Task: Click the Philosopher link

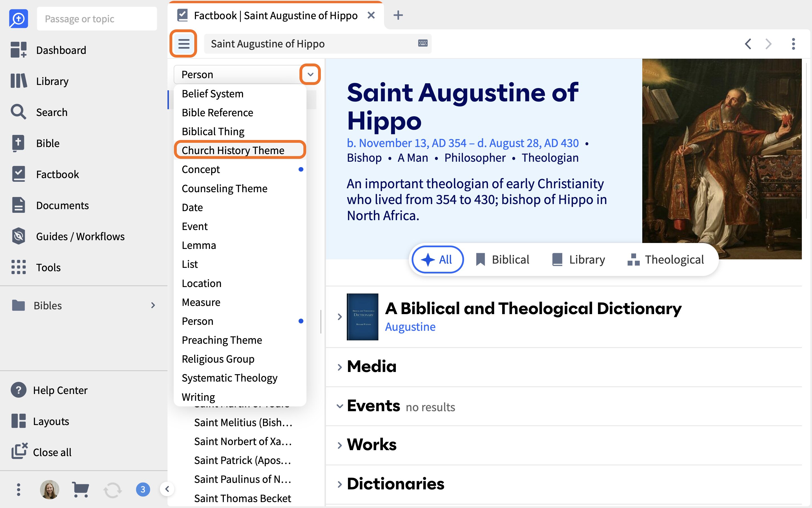Action: 475,158
